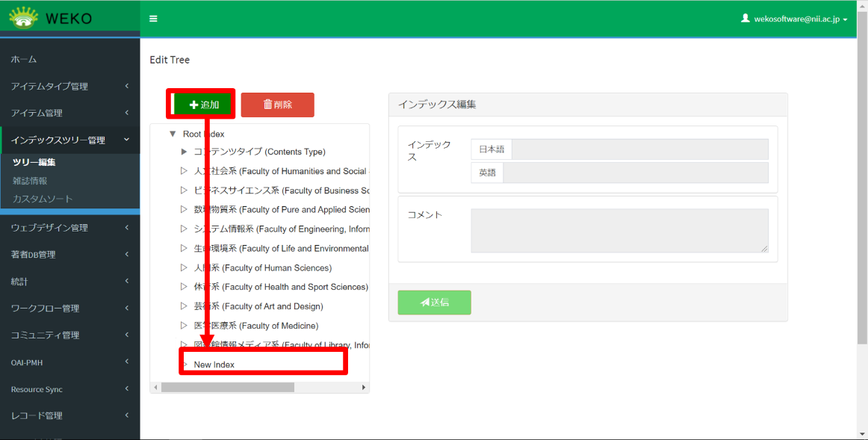This screenshot has height=440, width=868.
Task: Click the red 削除 delete button
Action: (277, 105)
